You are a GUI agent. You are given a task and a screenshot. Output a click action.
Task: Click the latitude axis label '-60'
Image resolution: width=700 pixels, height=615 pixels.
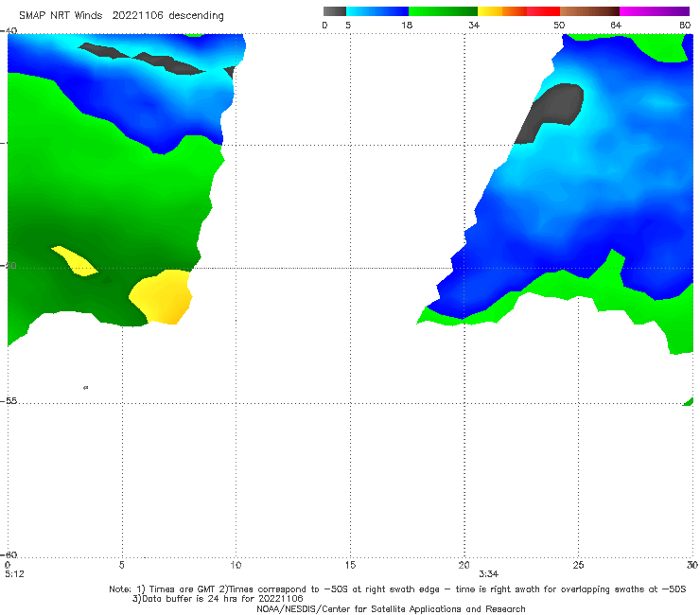[9, 554]
